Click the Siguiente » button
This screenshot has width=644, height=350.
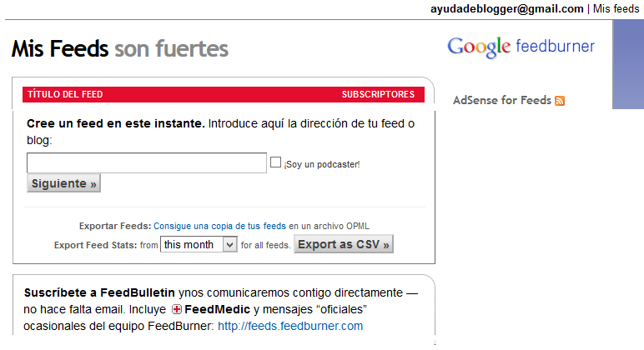63,183
